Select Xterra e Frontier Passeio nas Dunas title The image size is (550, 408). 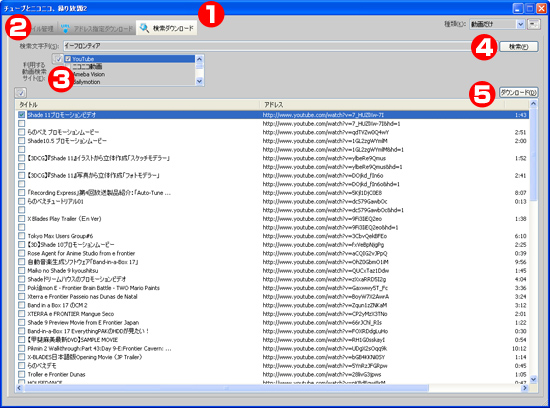point(82,296)
